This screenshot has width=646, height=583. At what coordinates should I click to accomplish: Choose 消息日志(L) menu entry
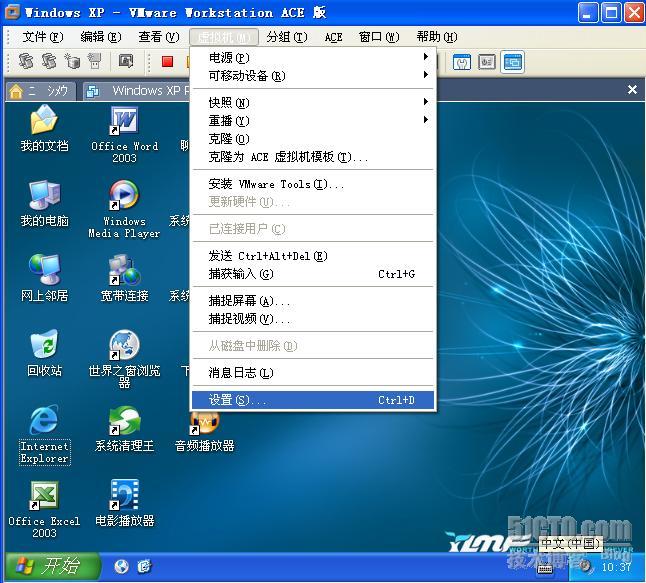tap(313, 373)
